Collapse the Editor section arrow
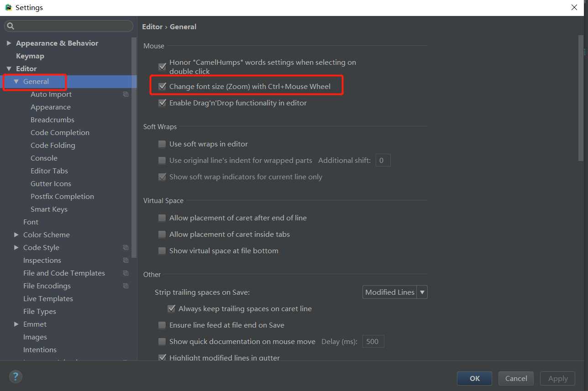The image size is (588, 391). (9, 69)
